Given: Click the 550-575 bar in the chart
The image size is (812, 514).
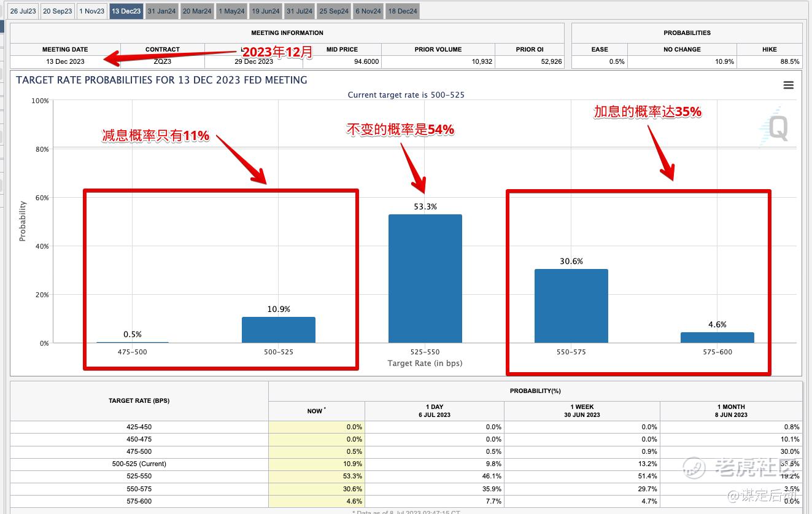Looking at the screenshot, I should click(571, 306).
